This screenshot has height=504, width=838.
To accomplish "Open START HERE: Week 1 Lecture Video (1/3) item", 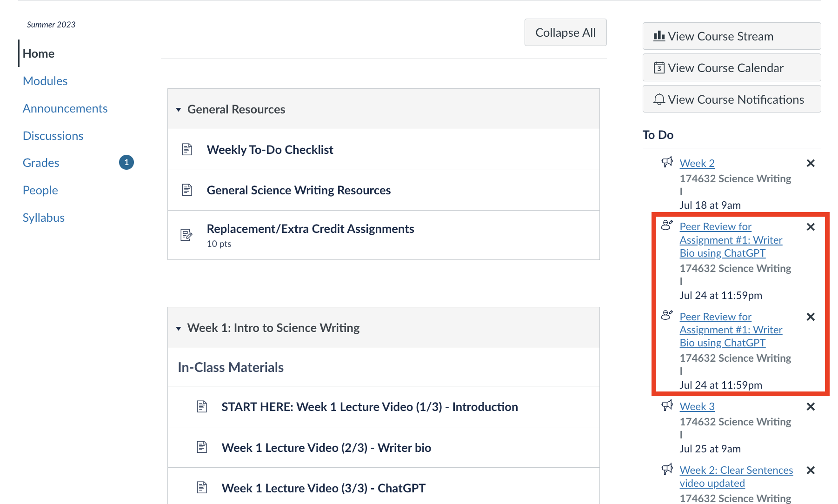I will [x=370, y=407].
